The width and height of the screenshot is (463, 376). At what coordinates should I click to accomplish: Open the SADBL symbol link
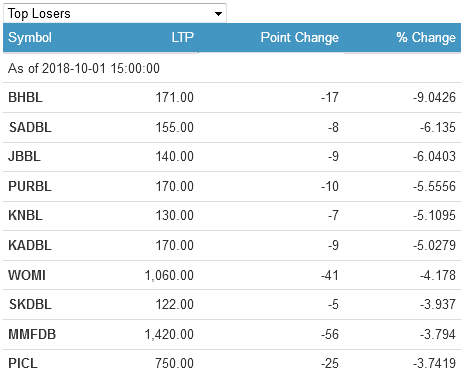[30, 127]
